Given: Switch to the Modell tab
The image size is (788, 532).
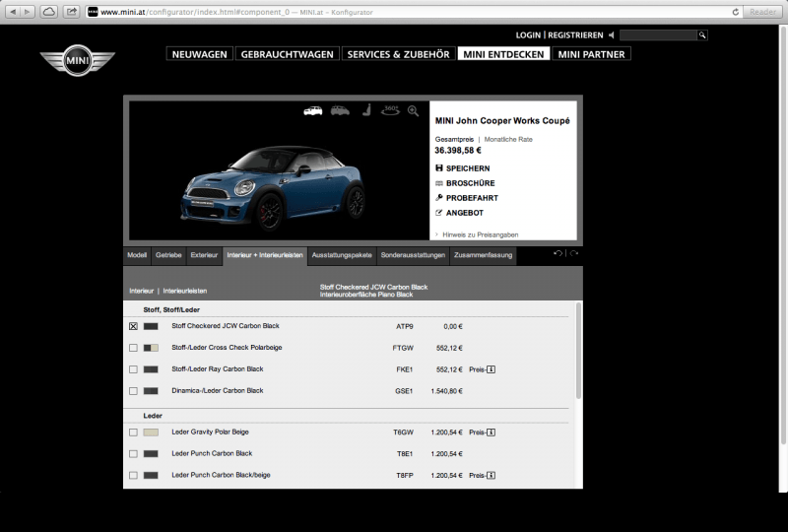Looking at the screenshot, I should tap(137, 255).
